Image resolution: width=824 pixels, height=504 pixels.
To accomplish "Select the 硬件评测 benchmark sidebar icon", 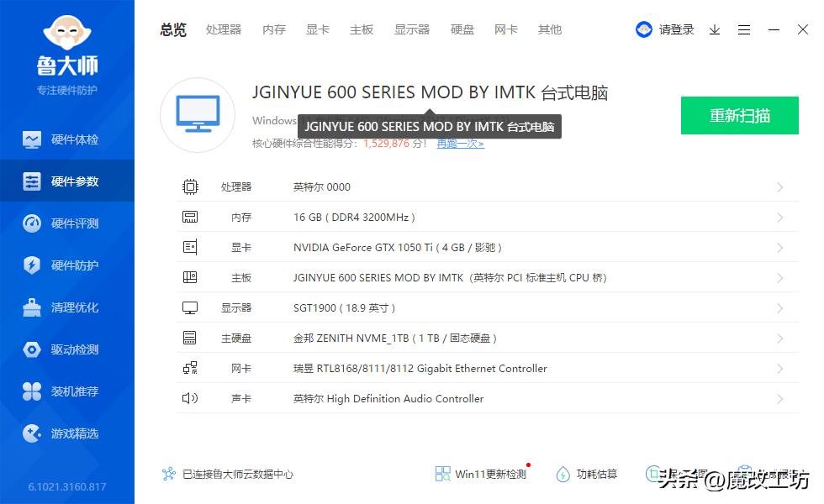I will tap(67, 223).
